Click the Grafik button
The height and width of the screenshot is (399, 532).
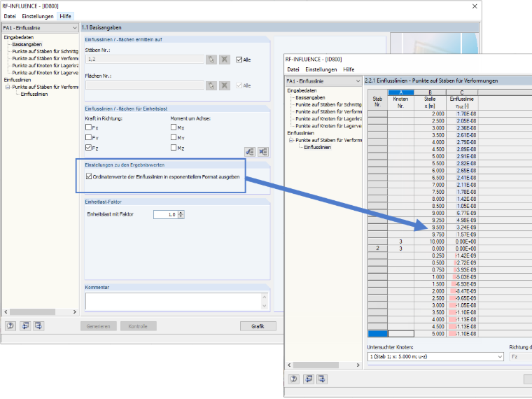point(258,326)
